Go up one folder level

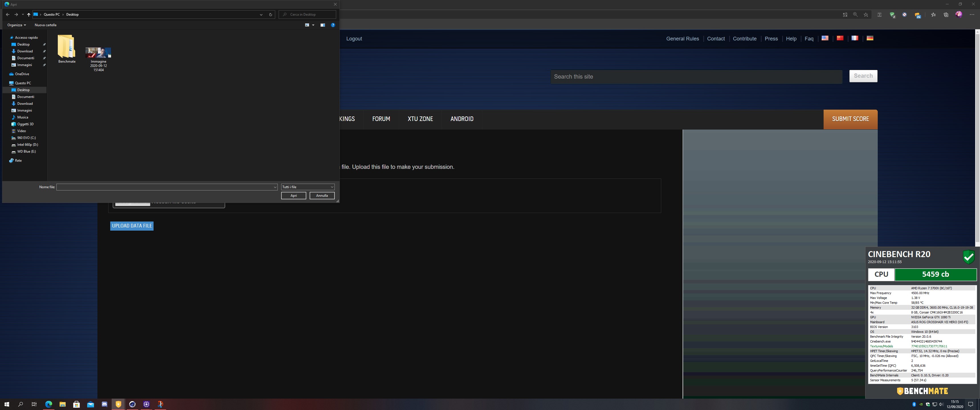point(28,15)
